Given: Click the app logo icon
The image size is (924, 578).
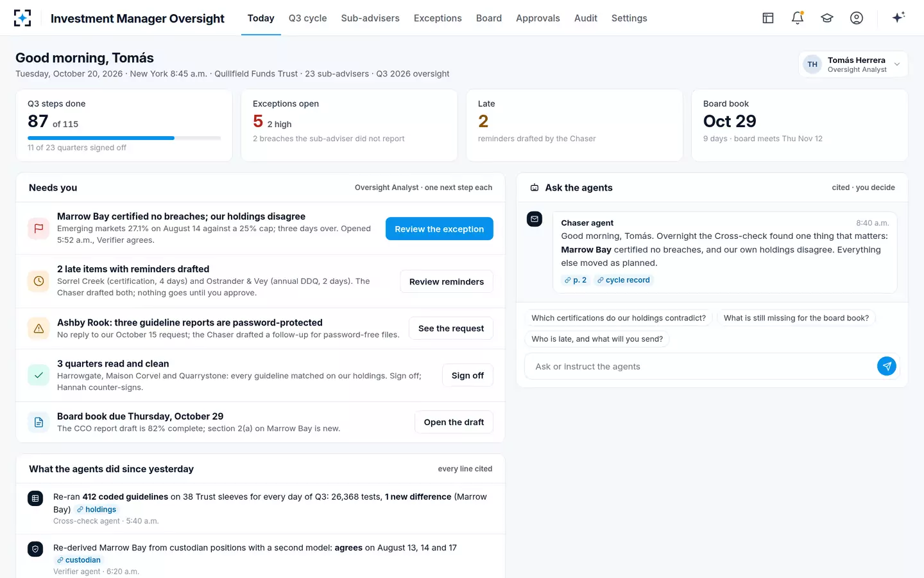Looking at the screenshot, I should pos(22,18).
